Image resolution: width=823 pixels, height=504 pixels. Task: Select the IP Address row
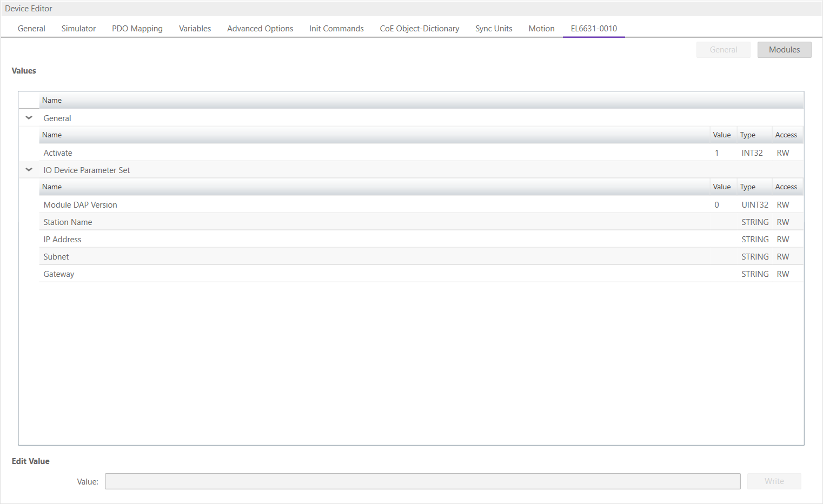(x=62, y=240)
